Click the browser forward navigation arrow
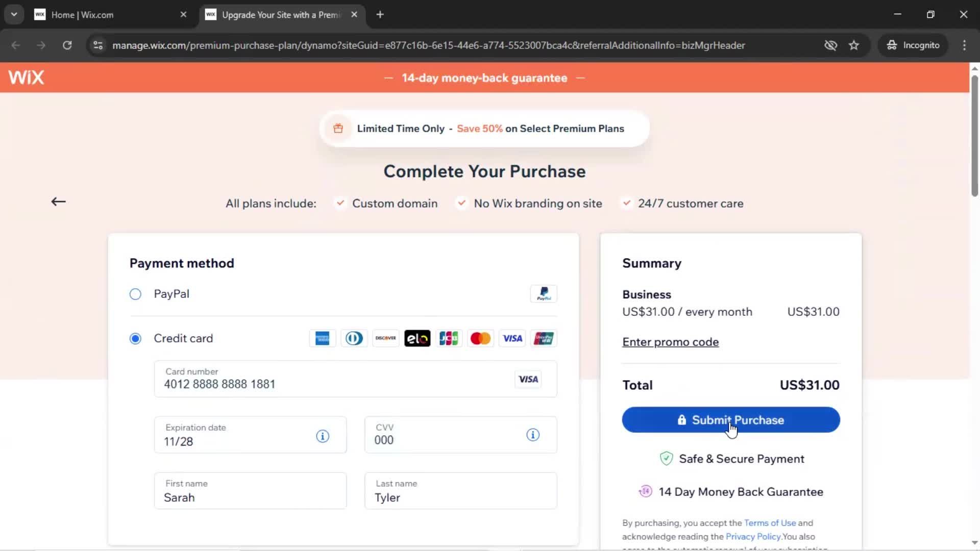980x551 pixels. (41, 45)
